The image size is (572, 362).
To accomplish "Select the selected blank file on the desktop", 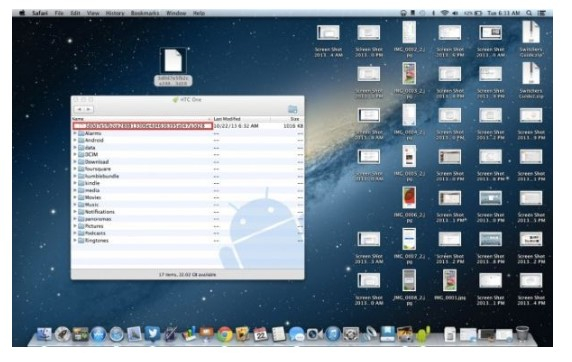I will 173,67.
